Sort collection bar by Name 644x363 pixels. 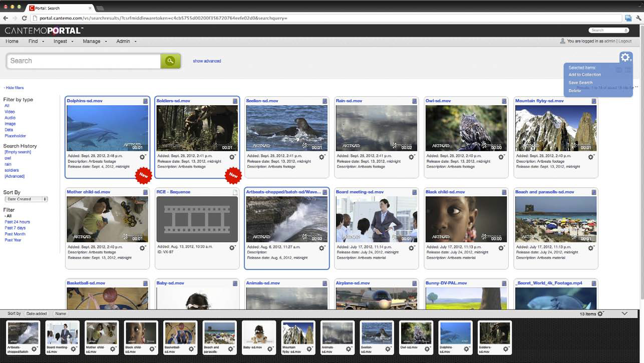[x=61, y=314]
